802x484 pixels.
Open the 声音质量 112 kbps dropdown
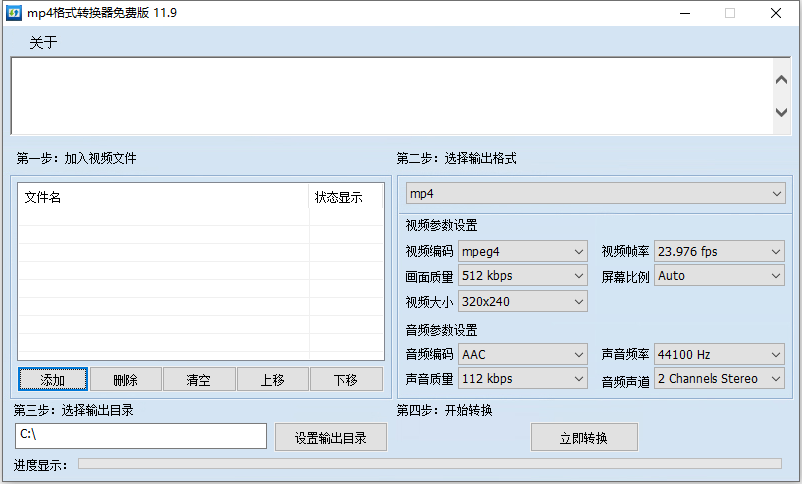pyautogui.click(x=523, y=379)
